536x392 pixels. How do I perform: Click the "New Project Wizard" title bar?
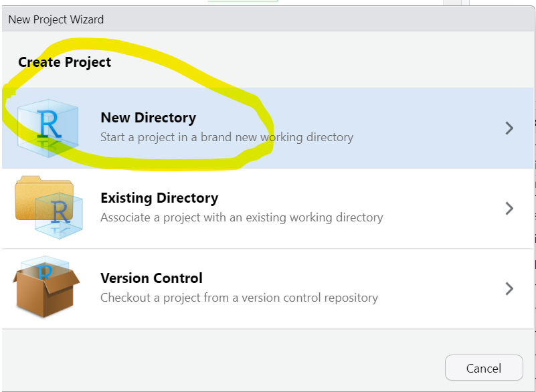tap(56, 19)
